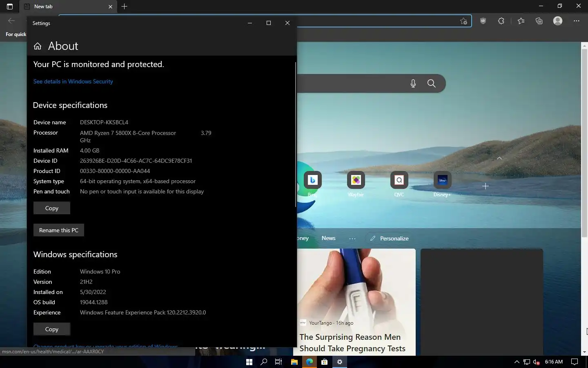Open taskbar Search
The height and width of the screenshot is (368, 588).
pyautogui.click(x=264, y=362)
